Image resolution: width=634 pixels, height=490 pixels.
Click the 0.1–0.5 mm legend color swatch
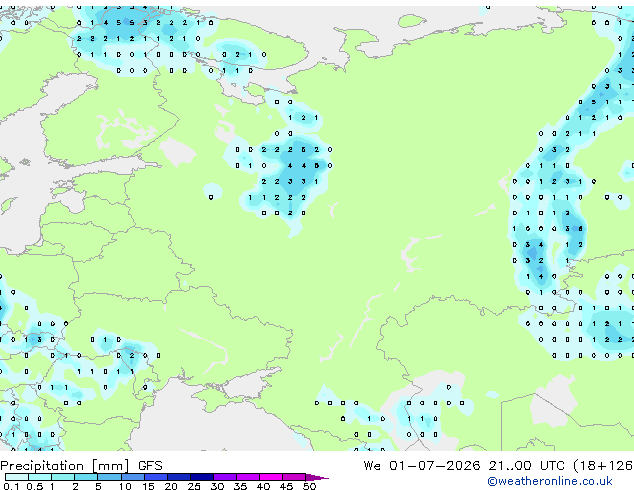(17, 477)
